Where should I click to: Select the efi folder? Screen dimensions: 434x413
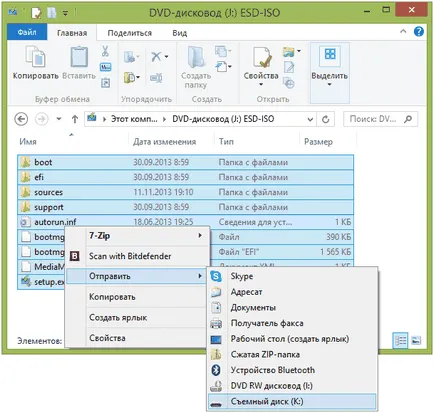click(x=185, y=177)
